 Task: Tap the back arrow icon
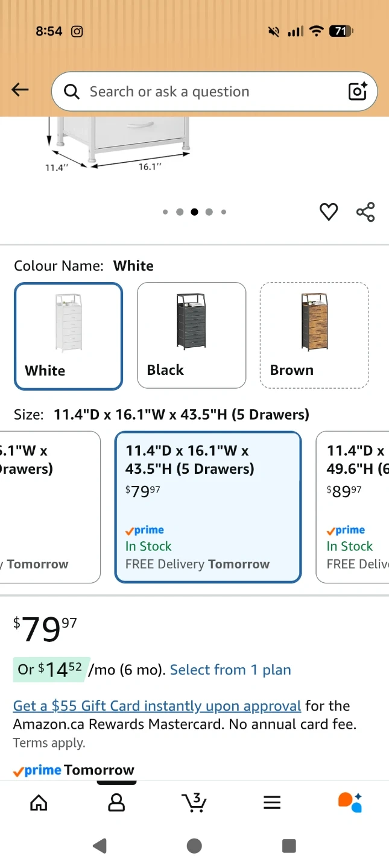[x=20, y=90]
